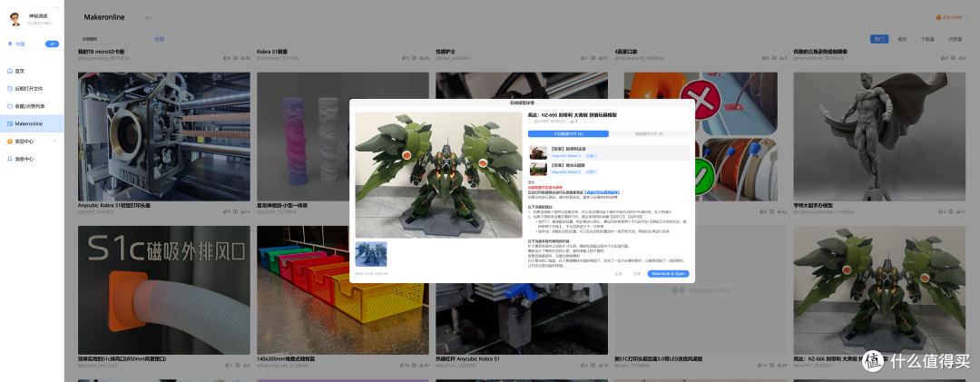The height and width of the screenshot is (382, 980).
Task: Open the Anycubic Kobra S1 lightweight printhead card image
Action: [x=163, y=136]
